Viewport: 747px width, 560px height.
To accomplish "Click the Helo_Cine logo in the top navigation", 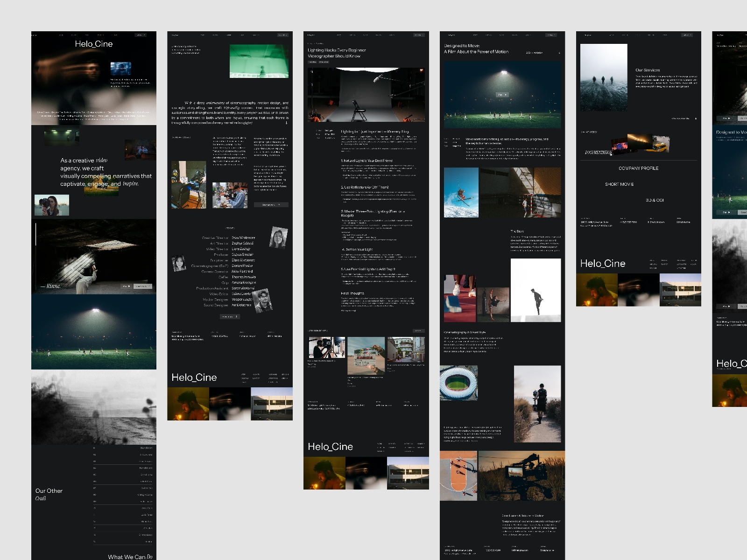I will pos(35,34).
